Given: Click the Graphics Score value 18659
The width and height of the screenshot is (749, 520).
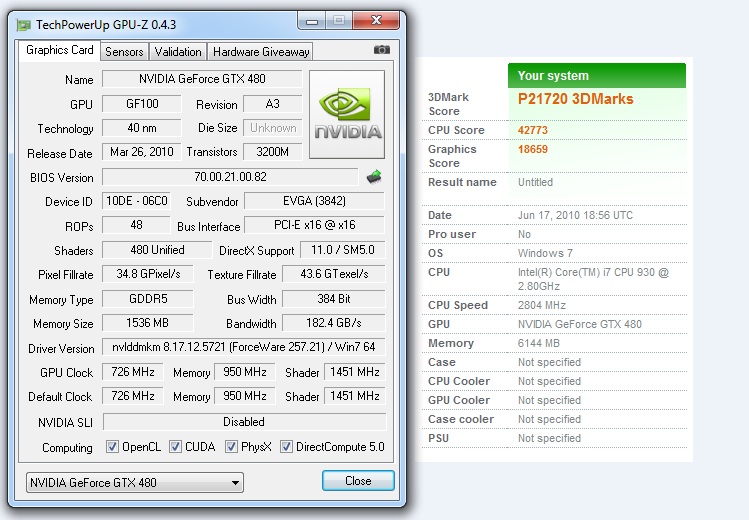Looking at the screenshot, I should point(533,149).
